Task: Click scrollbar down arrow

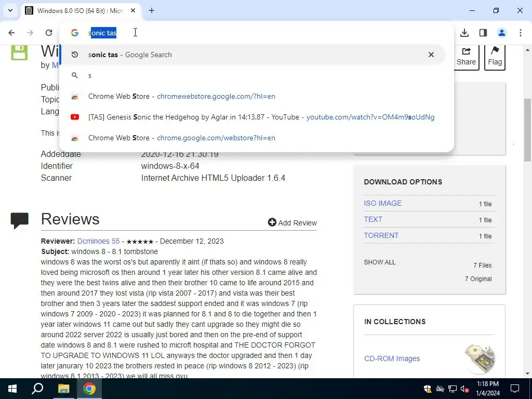Action: click(527, 374)
